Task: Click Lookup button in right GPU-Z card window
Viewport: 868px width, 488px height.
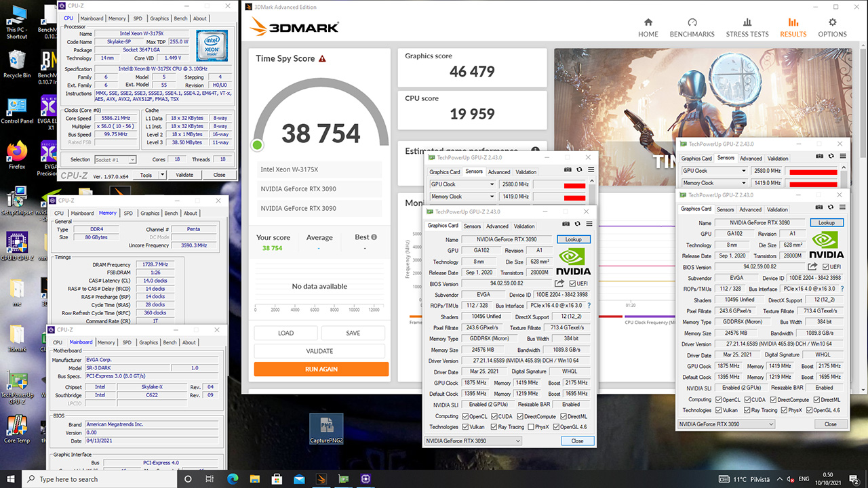Action: coord(826,222)
